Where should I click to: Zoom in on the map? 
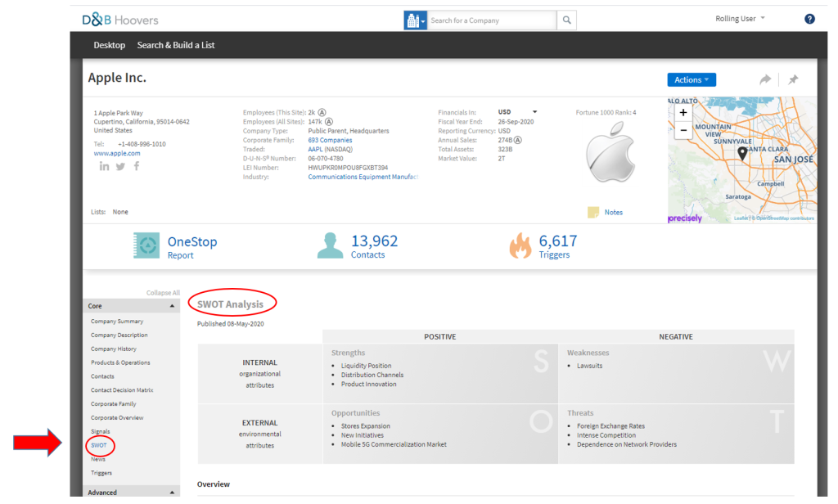683,113
